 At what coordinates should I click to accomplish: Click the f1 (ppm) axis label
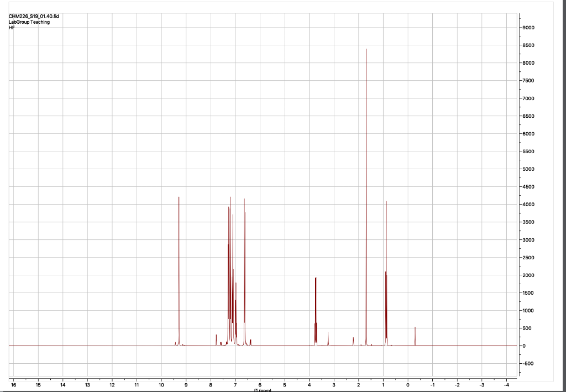click(x=262, y=390)
